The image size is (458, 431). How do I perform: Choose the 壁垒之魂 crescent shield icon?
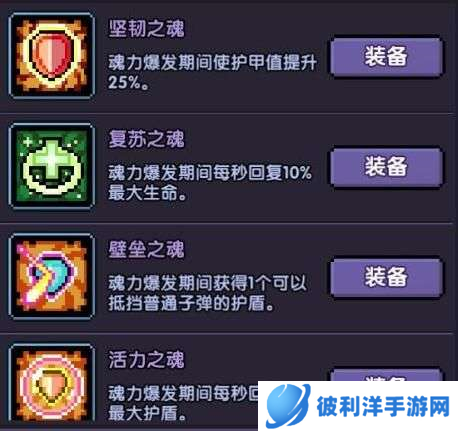(52, 276)
